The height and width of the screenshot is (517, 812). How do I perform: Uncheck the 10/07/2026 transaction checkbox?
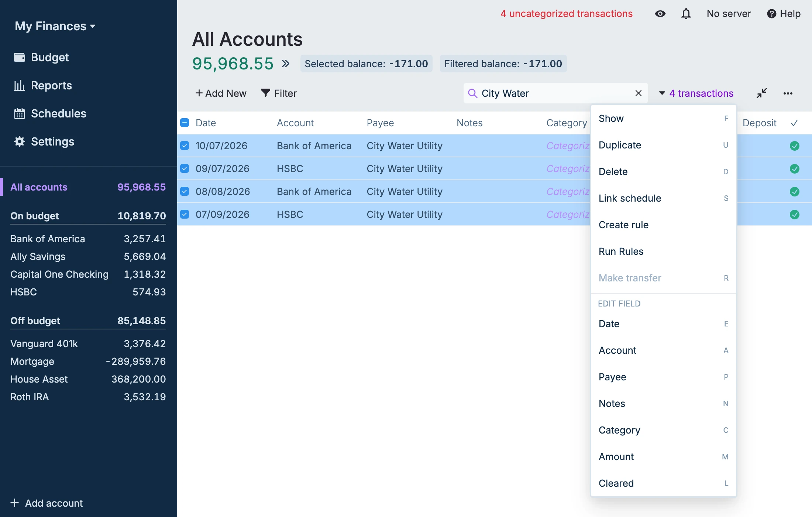[x=185, y=145]
